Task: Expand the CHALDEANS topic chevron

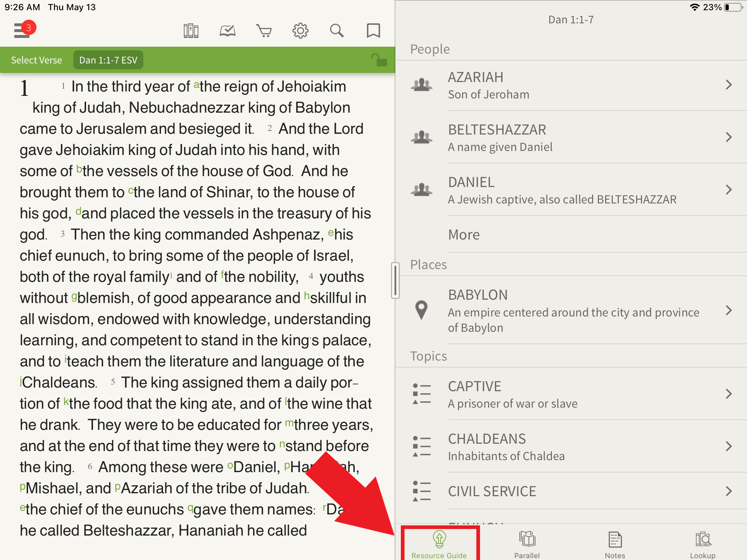Action: coord(729,446)
